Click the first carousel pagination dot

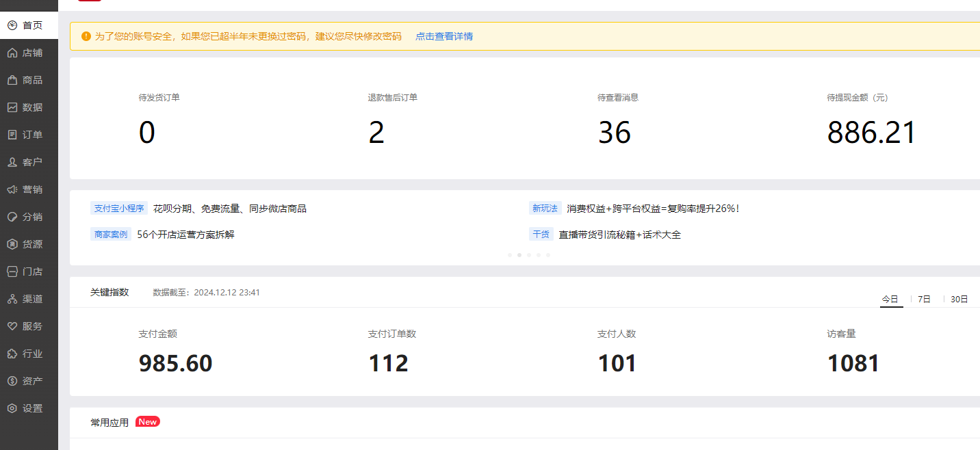pos(510,254)
